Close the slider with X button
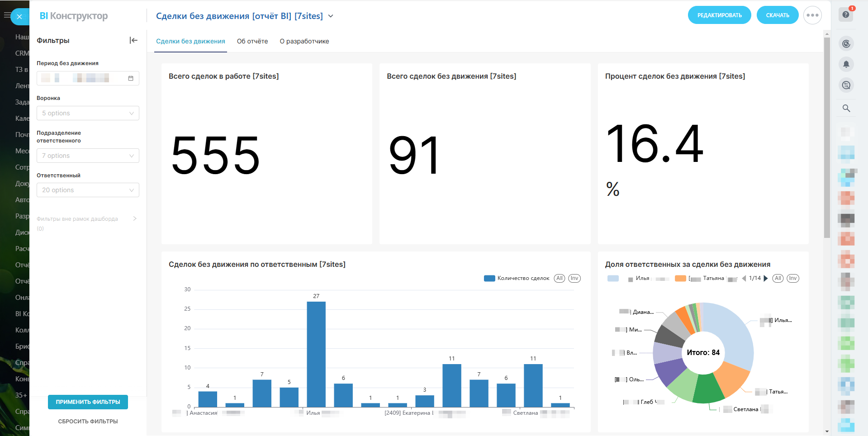Image resolution: width=868 pixels, height=436 pixels. [19, 17]
